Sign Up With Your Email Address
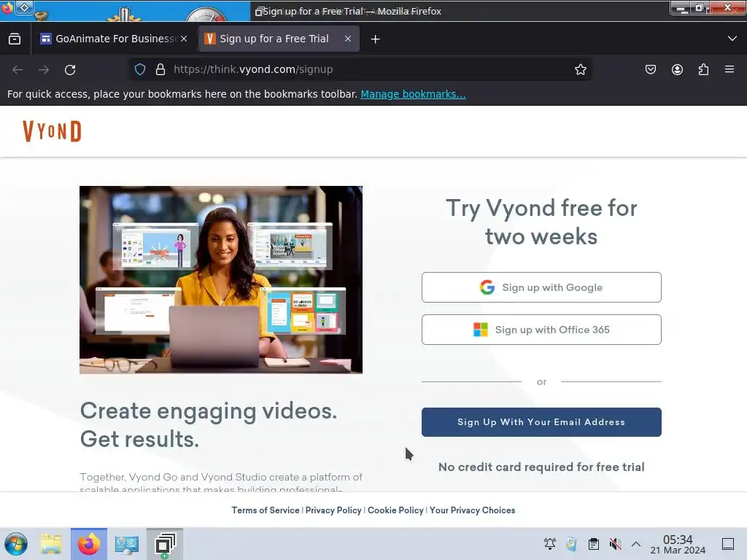This screenshot has width=747, height=560. pyautogui.click(x=541, y=422)
